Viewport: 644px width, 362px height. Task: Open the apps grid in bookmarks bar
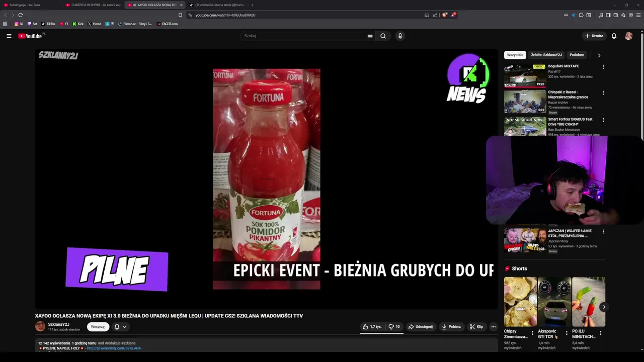point(5,24)
